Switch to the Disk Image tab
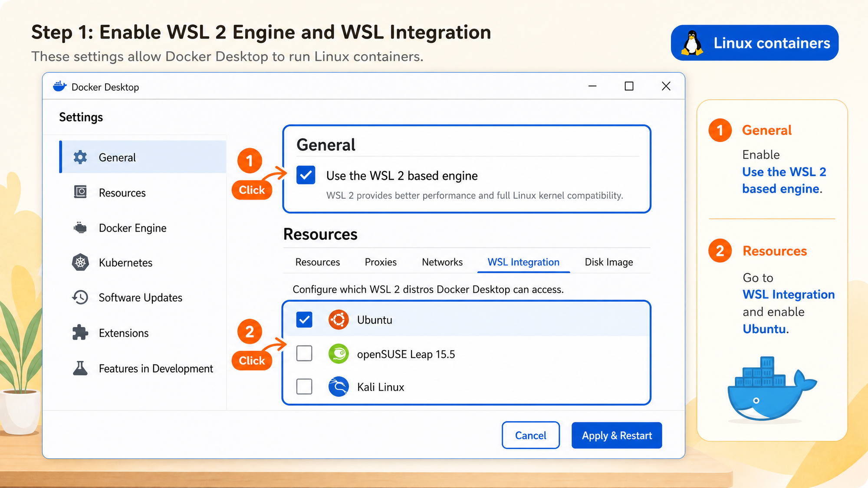 pos(609,262)
